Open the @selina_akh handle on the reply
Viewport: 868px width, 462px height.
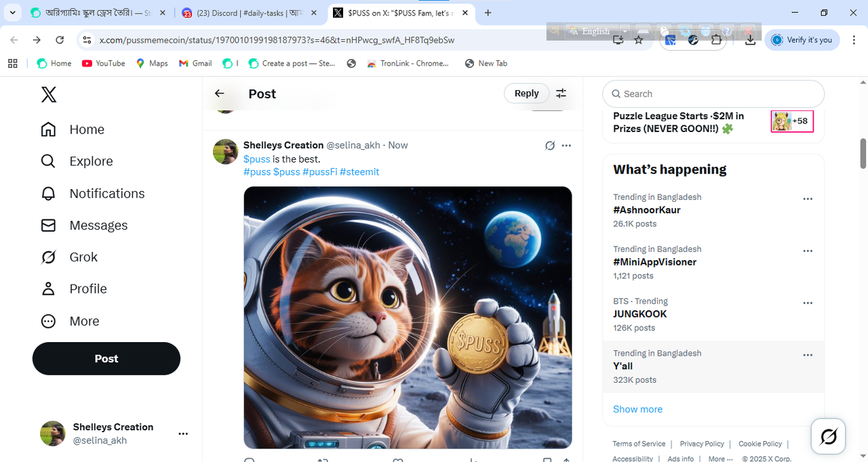click(x=353, y=146)
